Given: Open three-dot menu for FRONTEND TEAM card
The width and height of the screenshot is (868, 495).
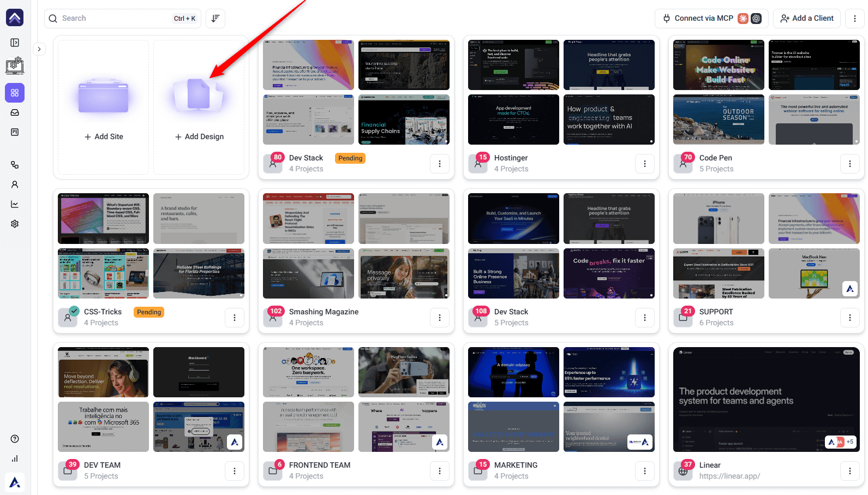Looking at the screenshot, I should pyautogui.click(x=440, y=471).
